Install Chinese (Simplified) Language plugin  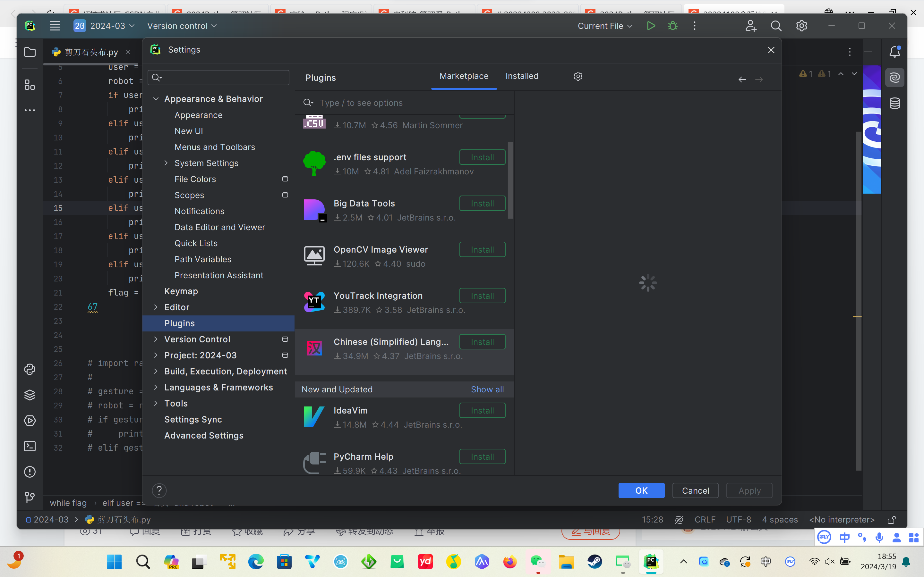[x=482, y=342]
